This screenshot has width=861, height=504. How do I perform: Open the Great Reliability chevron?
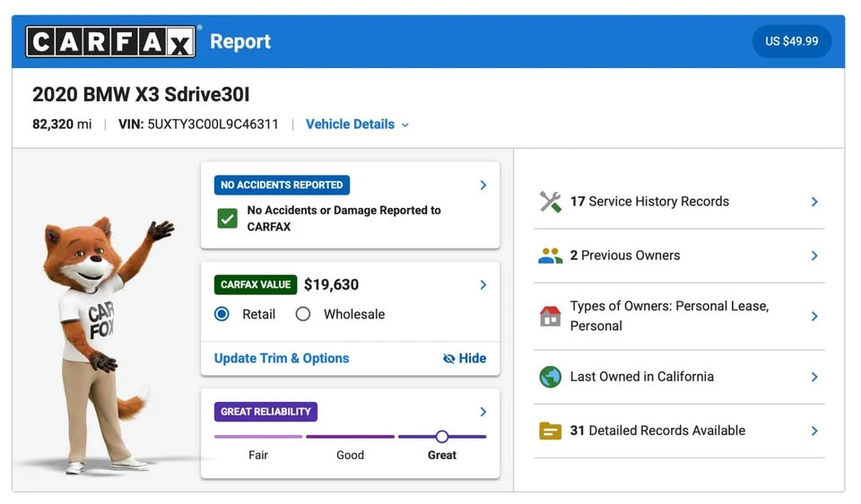(483, 412)
